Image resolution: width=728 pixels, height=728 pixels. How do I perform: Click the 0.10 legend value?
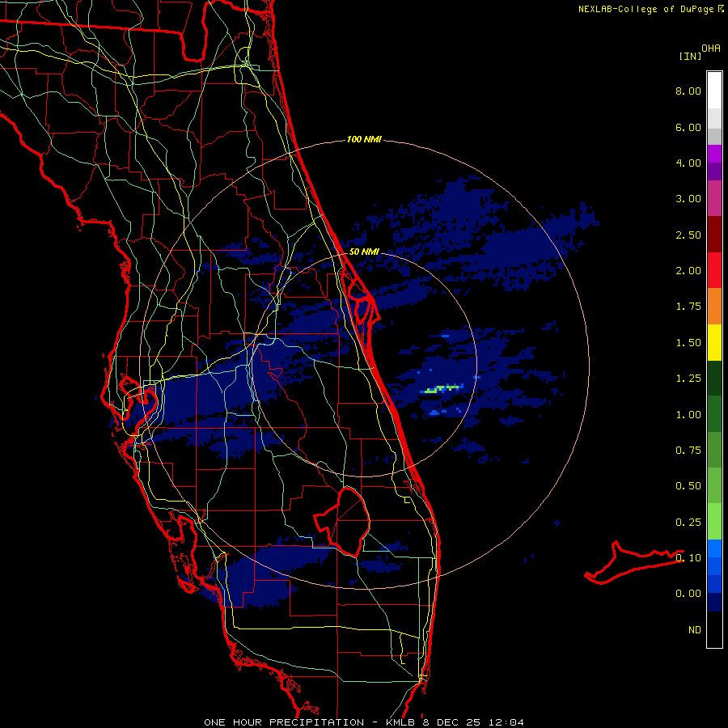688,558
